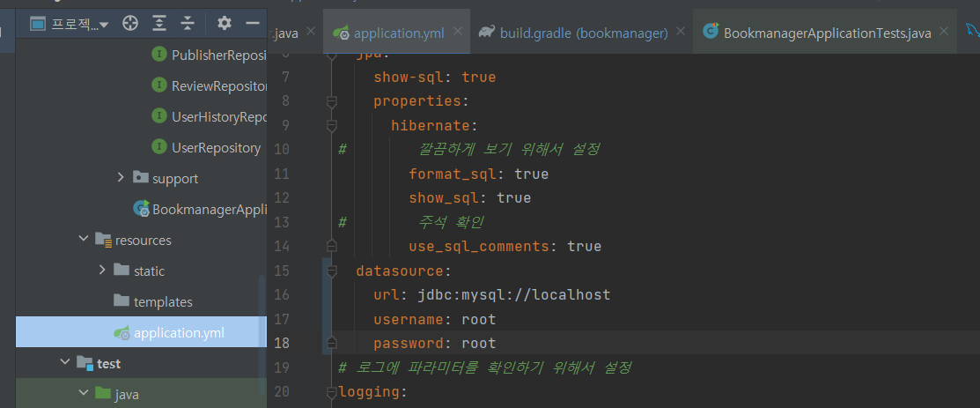Viewport: 980px width, 408px height.
Task: Open the project panel settings gear
Action: click(x=224, y=24)
